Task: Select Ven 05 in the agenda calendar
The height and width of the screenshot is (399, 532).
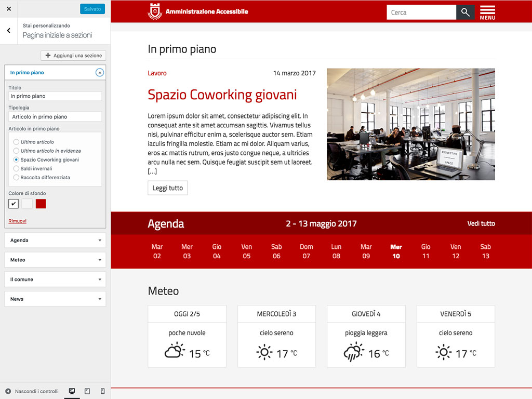Action: (x=246, y=251)
